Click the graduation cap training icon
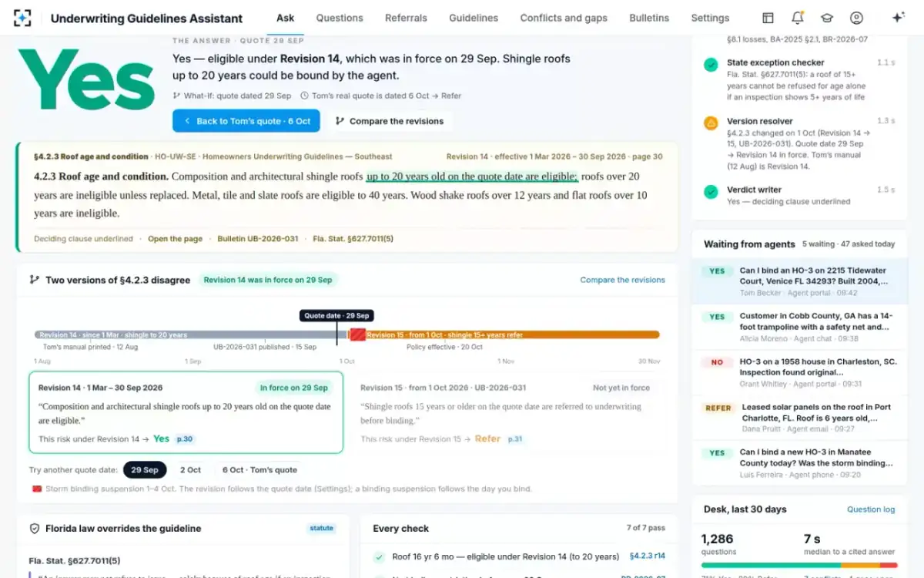924x578 pixels. click(x=826, y=18)
